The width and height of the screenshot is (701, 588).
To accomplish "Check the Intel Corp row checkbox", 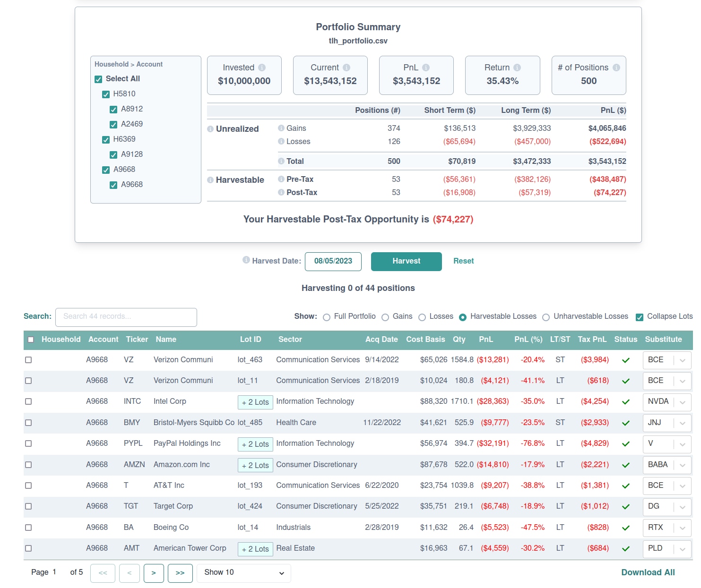I will pos(28,401).
